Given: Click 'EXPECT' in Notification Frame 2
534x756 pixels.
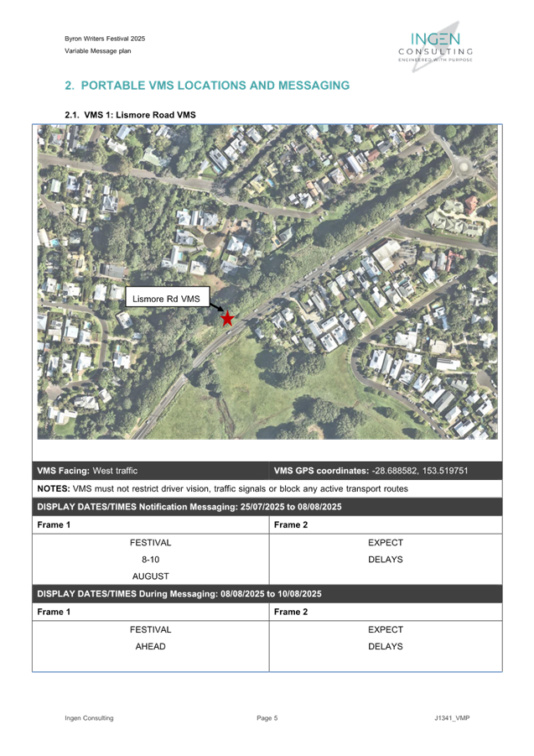Looking at the screenshot, I should [386, 542].
